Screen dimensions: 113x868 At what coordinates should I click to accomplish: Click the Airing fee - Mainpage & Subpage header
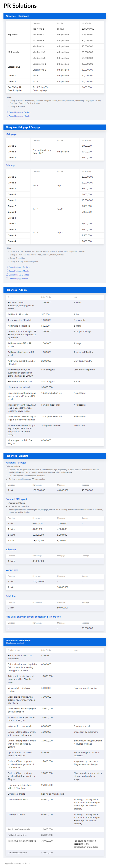pyautogui.click(x=56, y=127)
